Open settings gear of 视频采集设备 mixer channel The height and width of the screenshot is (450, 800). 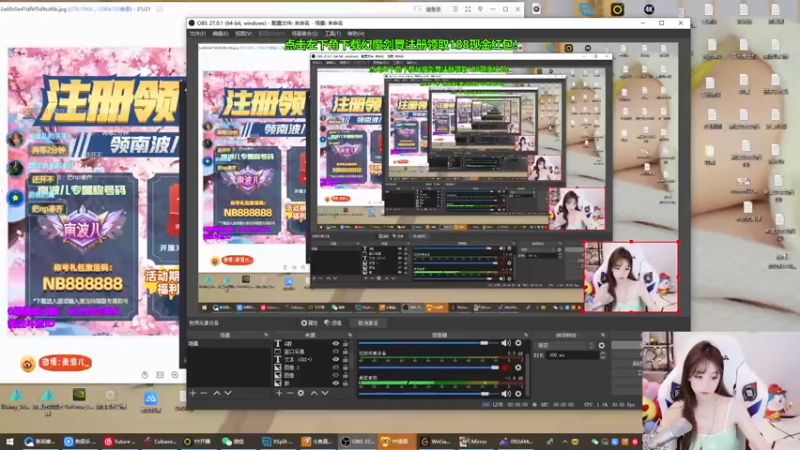pyautogui.click(x=518, y=368)
